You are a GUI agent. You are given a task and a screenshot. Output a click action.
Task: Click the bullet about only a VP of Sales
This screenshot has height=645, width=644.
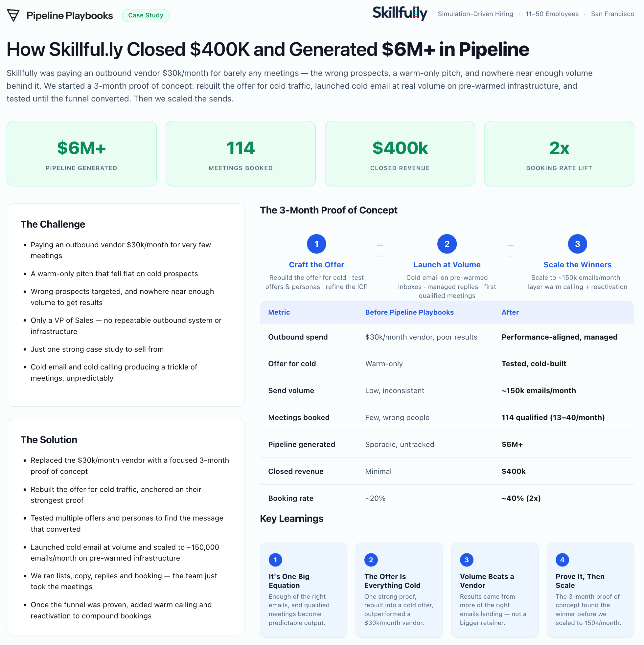[x=126, y=326]
